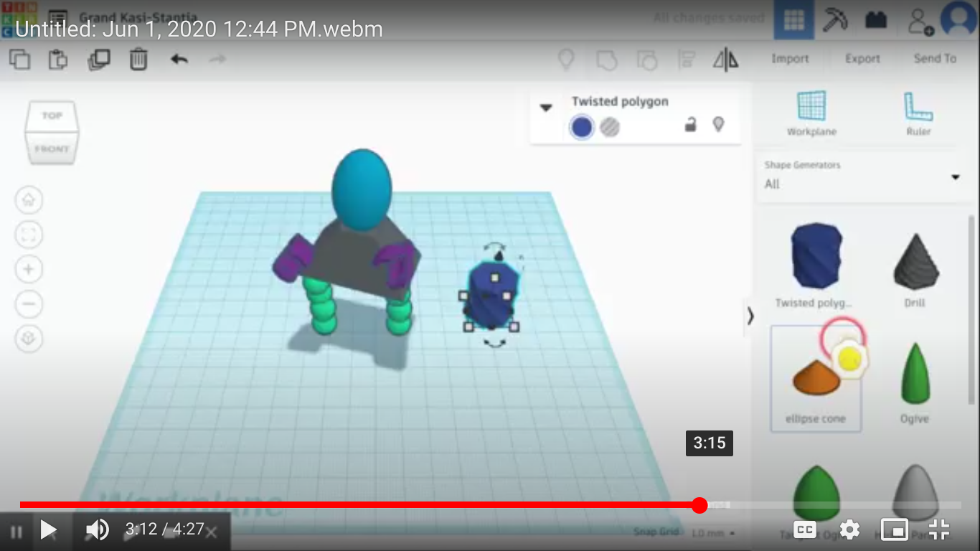This screenshot has height=551, width=980.
Task: Pick the ellipse cone shape
Action: pos(816,379)
